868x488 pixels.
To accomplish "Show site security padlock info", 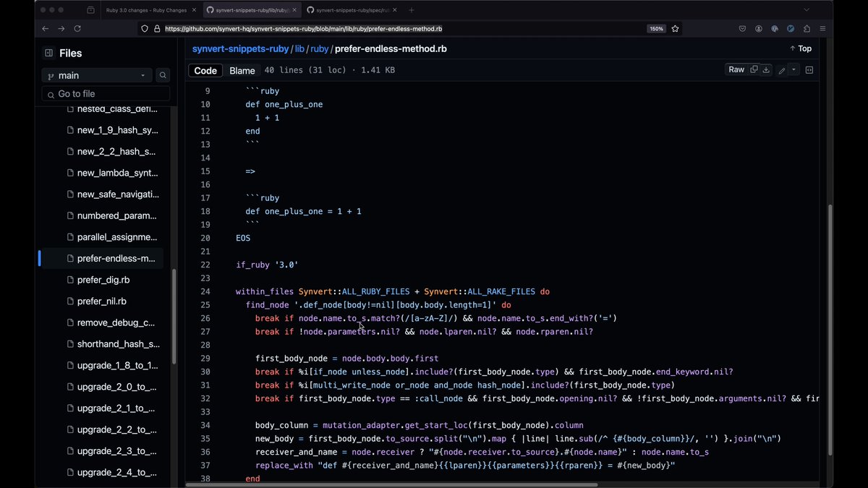I will tap(157, 29).
